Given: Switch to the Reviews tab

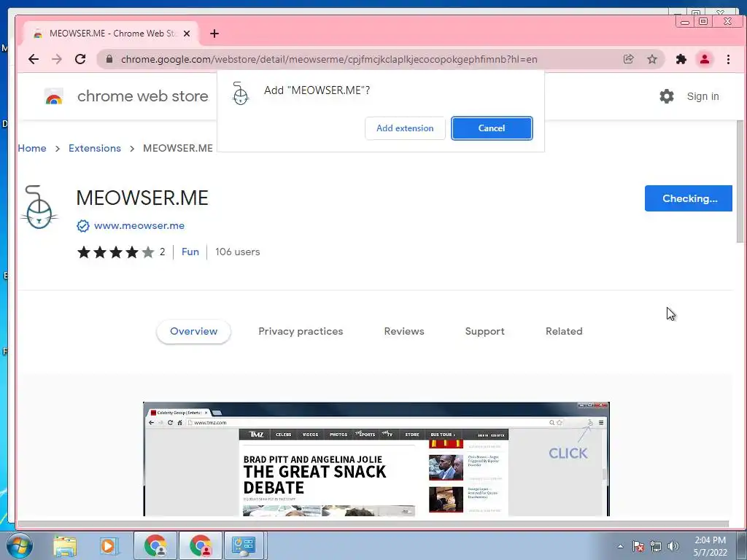Looking at the screenshot, I should coord(404,332).
